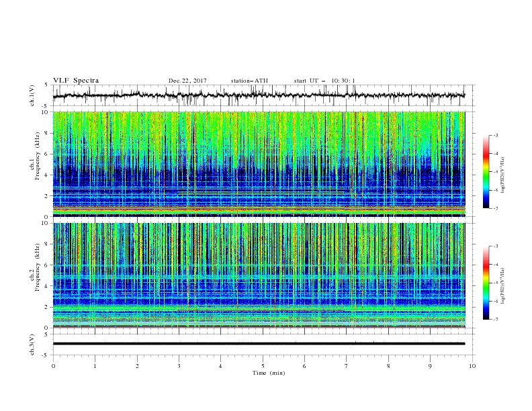This screenshot has width=532, height=411.
Task: Click the ch.2 frequency tick label "4"
Action: [47, 286]
